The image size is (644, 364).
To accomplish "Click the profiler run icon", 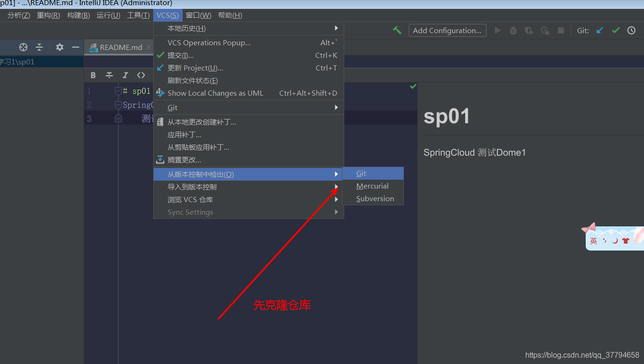I will point(545,30).
